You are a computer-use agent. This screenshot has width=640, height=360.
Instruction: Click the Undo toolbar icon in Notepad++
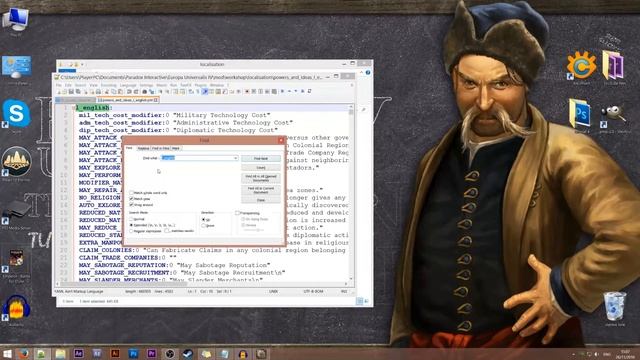(129, 91)
